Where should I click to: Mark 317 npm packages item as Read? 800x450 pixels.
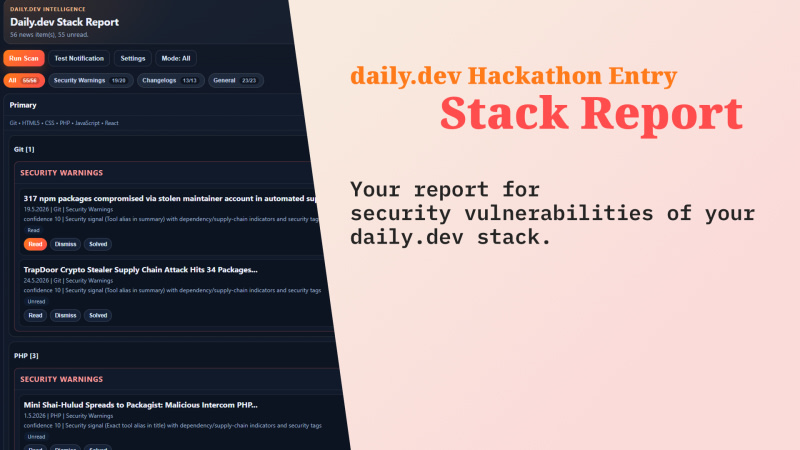point(35,244)
